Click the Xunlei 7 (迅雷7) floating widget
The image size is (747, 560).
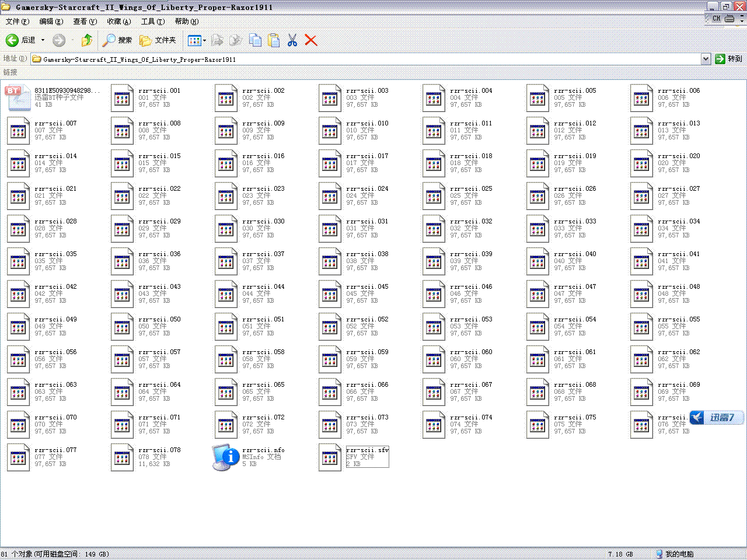click(716, 418)
